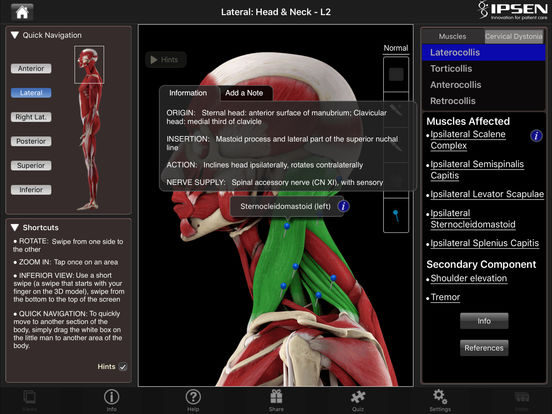Screen dimensions: 552x414
Task: Switch to Posterior view
Action: tap(31, 141)
